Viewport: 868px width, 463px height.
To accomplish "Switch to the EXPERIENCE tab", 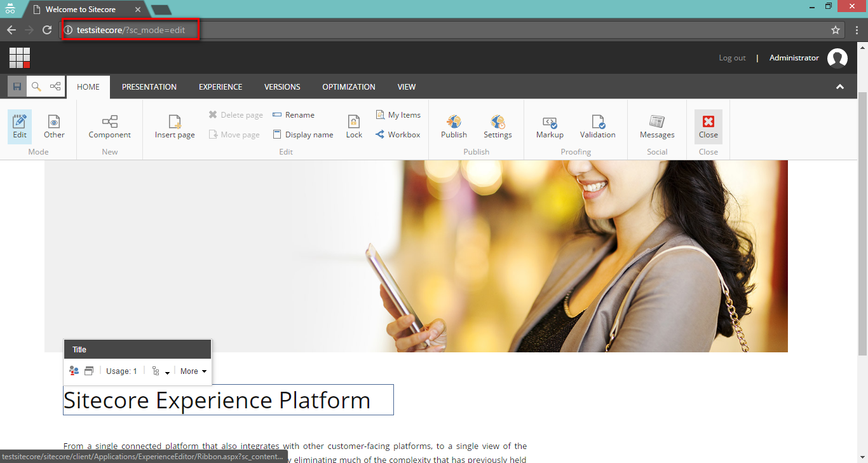I will pyautogui.click(x=220, y=87).
